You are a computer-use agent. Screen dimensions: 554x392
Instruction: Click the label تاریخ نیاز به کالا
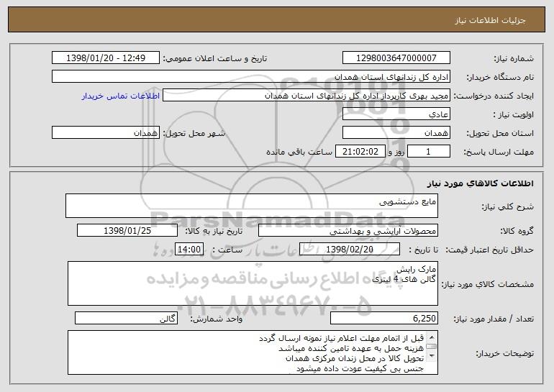coord(214,231)
